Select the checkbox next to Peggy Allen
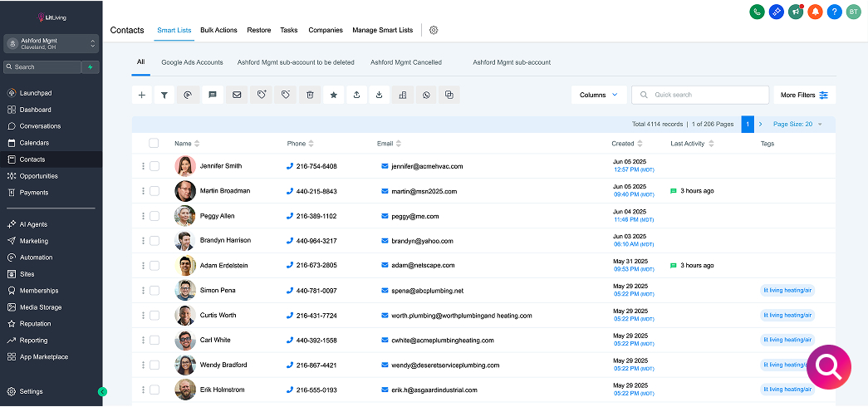 tap(154, 216)
